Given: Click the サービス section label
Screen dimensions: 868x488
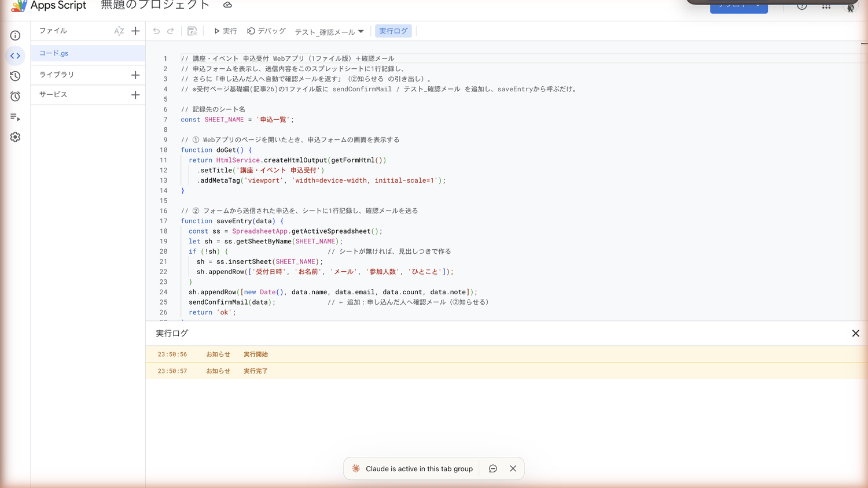Looking at the screenshot, I should 53,94.
